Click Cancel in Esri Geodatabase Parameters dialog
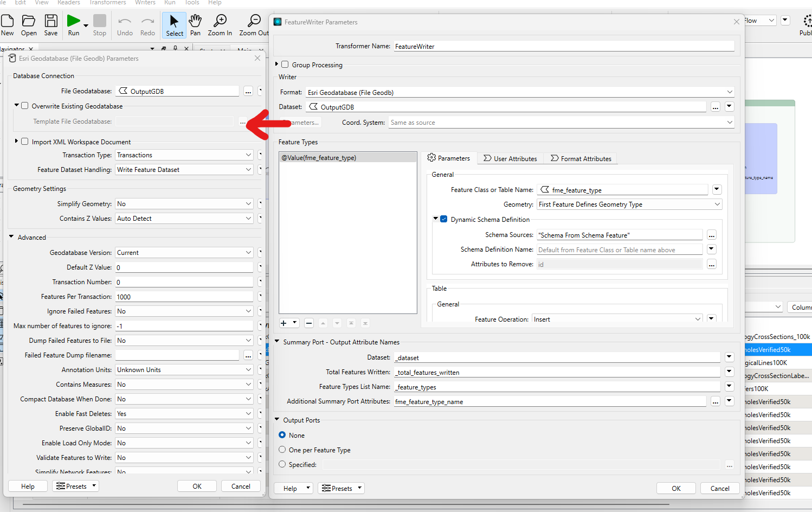 (241, 486)
